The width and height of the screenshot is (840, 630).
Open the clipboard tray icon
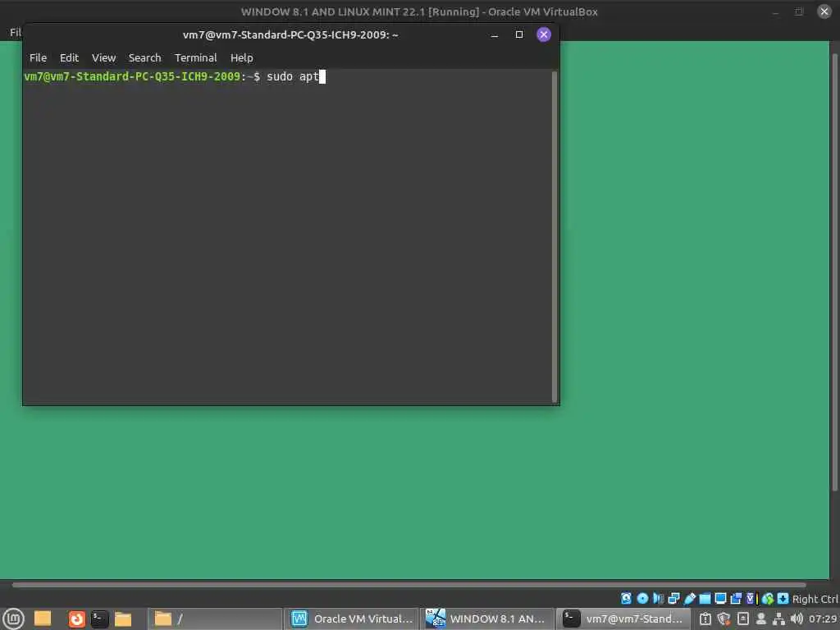pos(705,619)
